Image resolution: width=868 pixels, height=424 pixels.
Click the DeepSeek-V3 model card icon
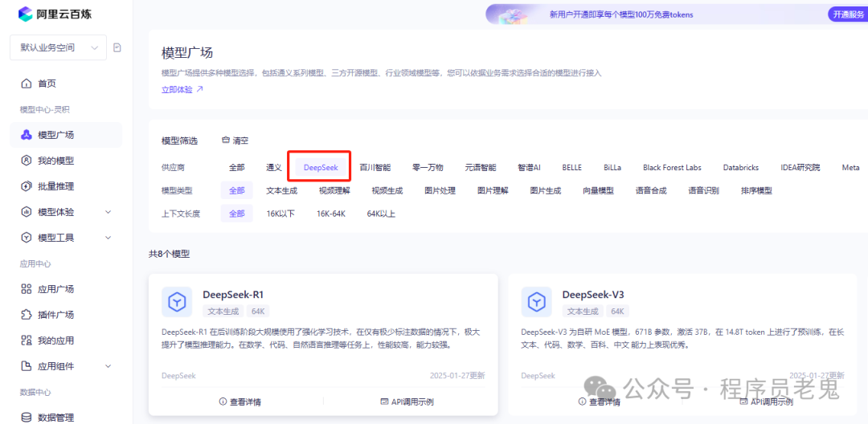(536, 302)
